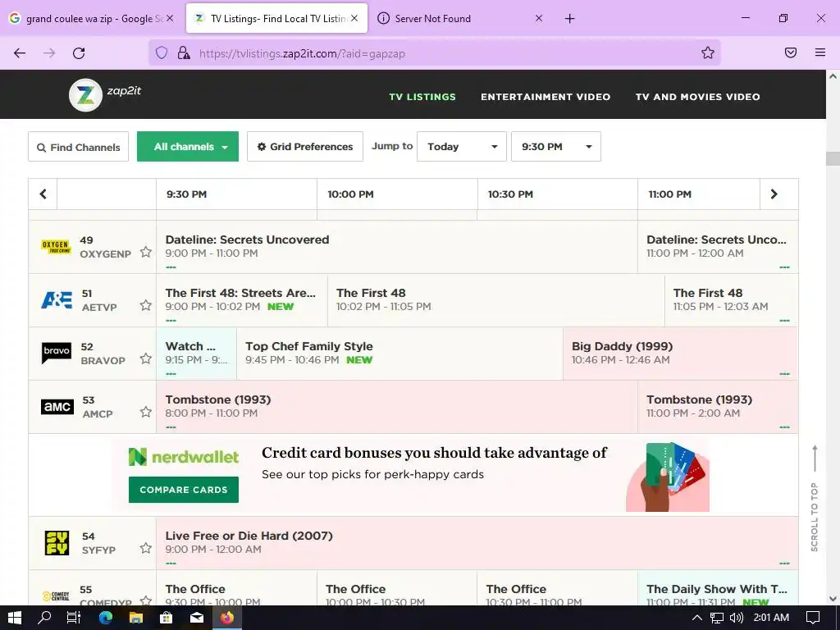The width and height of the screenshot is (840, 630).
Task: Favorite channel 53 AMCP with star
Action: (x=146, y=412)
